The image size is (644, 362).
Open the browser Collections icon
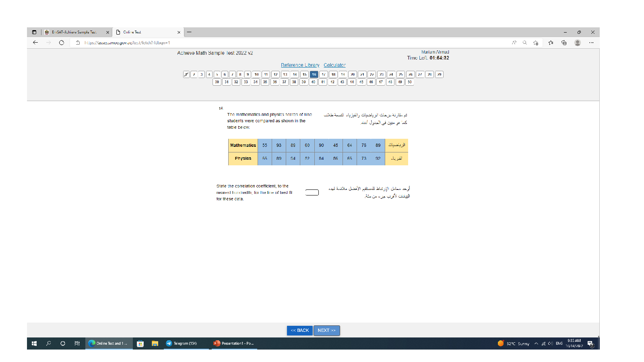[x=564, y=43]
